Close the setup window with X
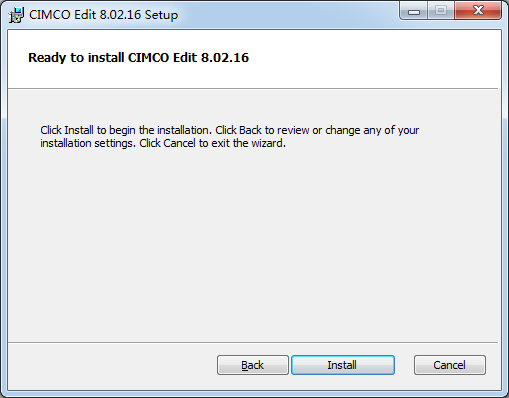509x398 pixels. click(478, 11)
